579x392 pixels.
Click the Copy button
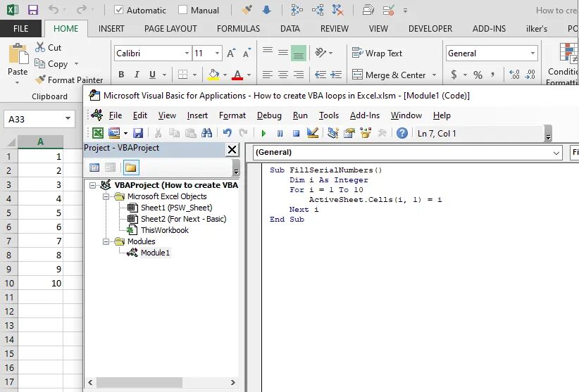(51, 64)
